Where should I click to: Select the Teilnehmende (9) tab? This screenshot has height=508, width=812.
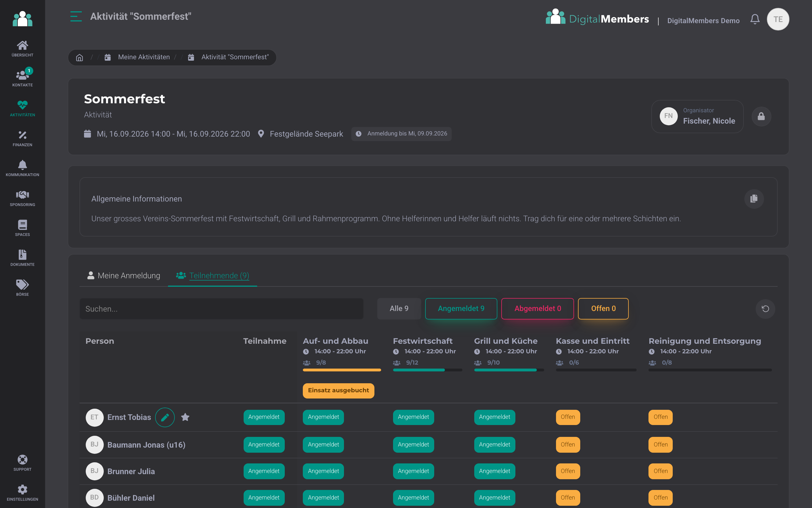pos(212,275)
